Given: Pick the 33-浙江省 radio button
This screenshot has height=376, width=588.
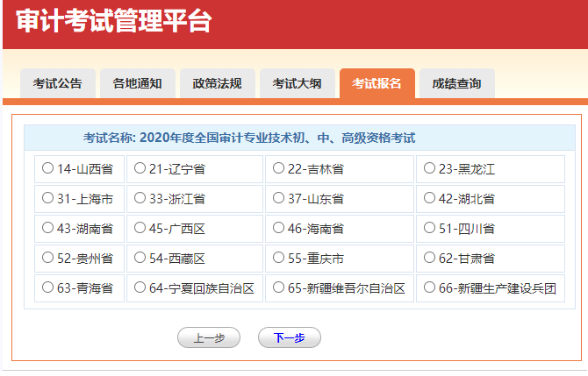Looking at the screenshot, I should pos(140,198).
